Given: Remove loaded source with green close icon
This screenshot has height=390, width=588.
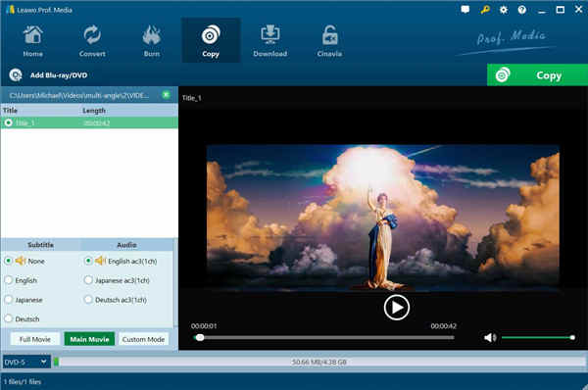Looking at the screenshot, I should [x=166, y=95].
